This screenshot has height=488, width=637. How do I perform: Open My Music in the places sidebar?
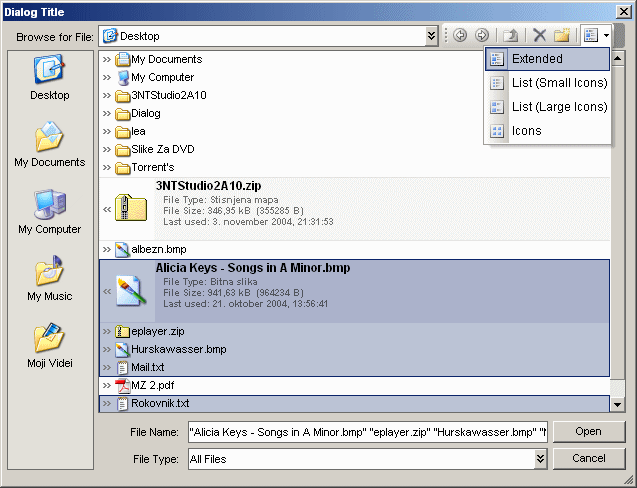click(x=49, y=278)
